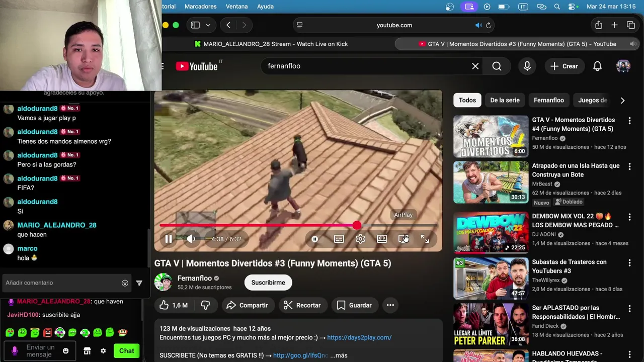Image resolution: width=644 pixels, height=362 pixels.
Task: Open the sidebar dropdown chevron
Action: point(208,25)
